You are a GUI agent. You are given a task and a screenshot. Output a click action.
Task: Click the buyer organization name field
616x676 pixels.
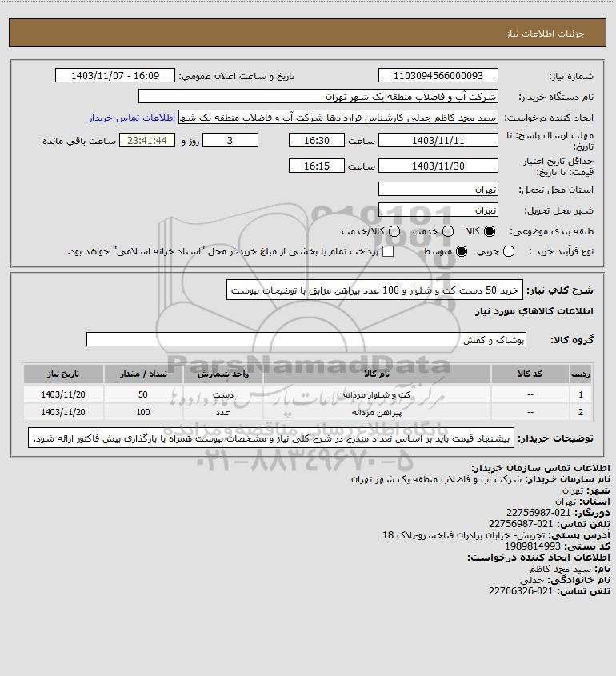click(318, 97)
